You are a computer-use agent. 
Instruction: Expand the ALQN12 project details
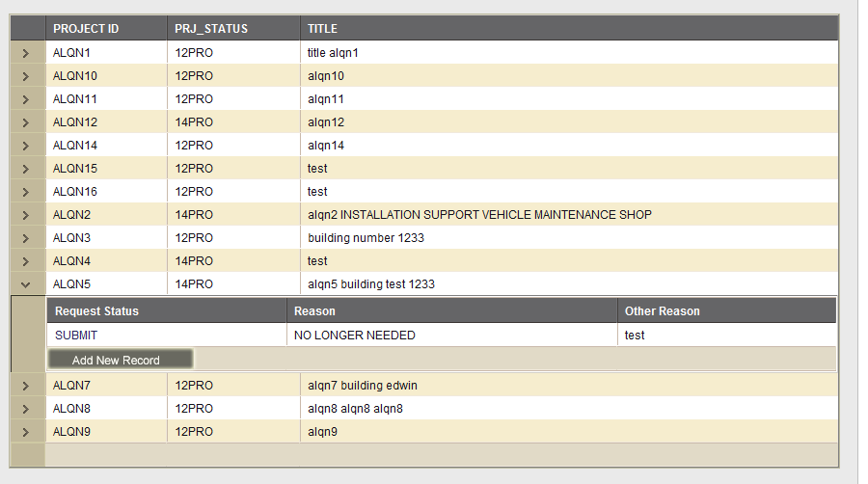tap(26, 122)
